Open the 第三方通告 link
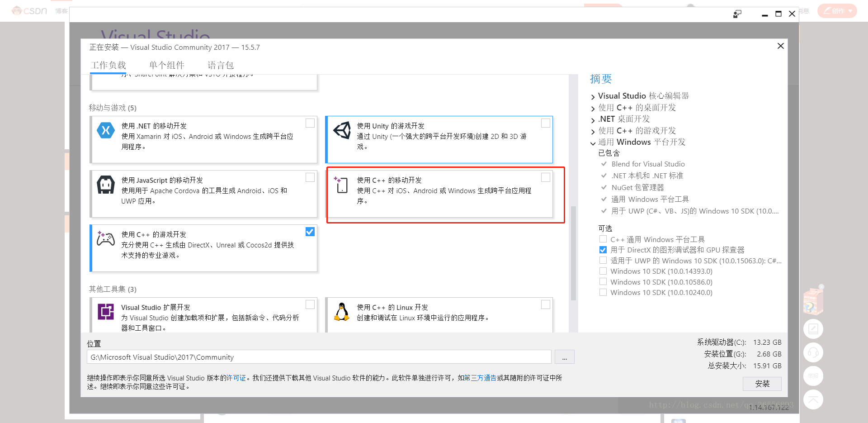 coord(480,378)
